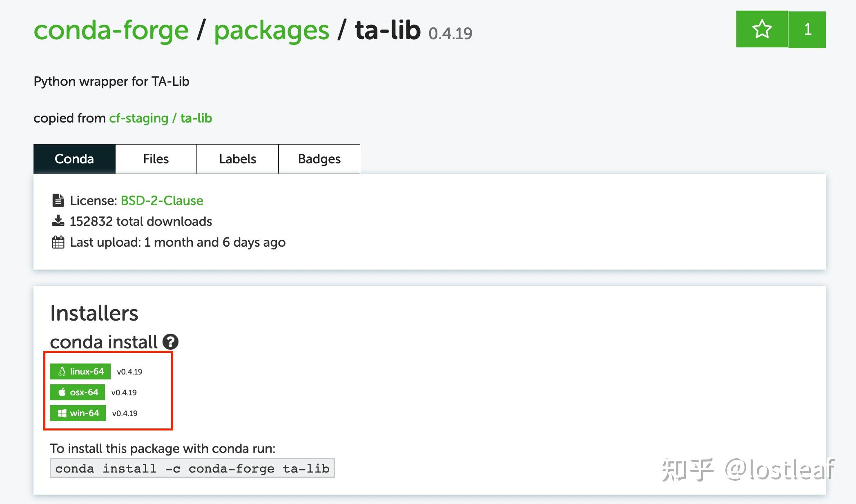Click the Windows logo on the win-64 badge
The width and height of the screenshot is (856, 504).
[62, 413]
